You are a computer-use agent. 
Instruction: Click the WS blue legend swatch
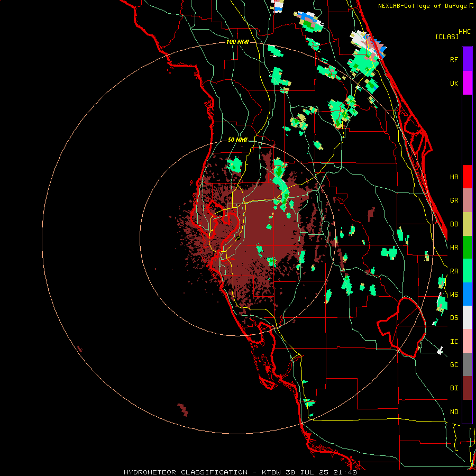(467, 294)
